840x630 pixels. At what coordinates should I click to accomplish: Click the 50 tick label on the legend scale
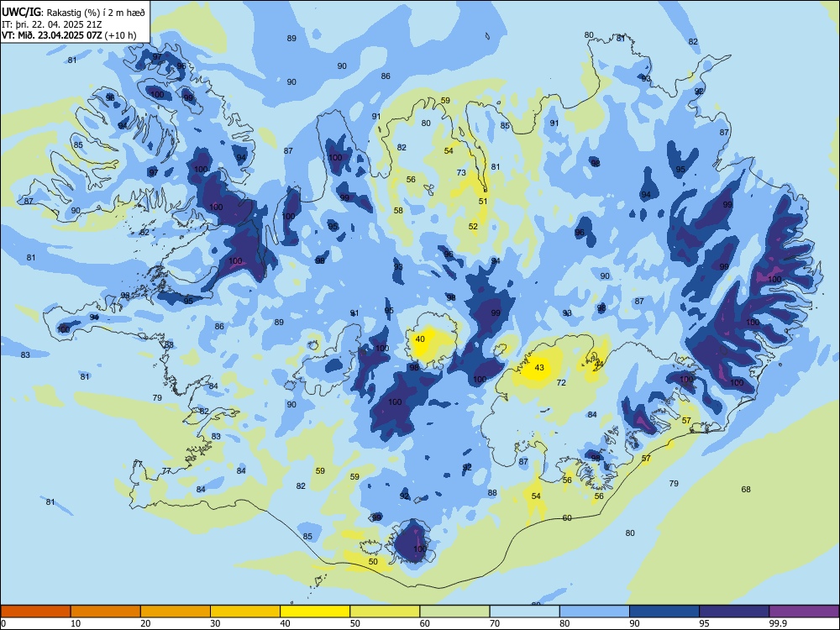(354, 623)
